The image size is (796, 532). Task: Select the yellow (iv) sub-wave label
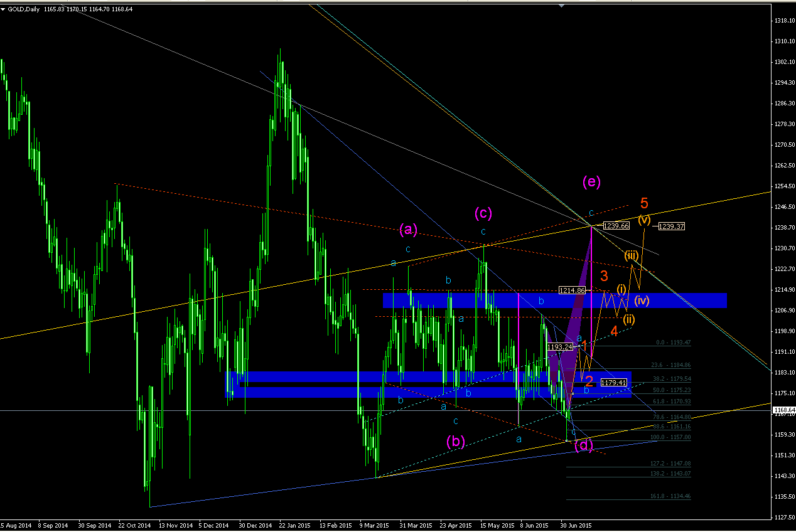coord(641,300)
